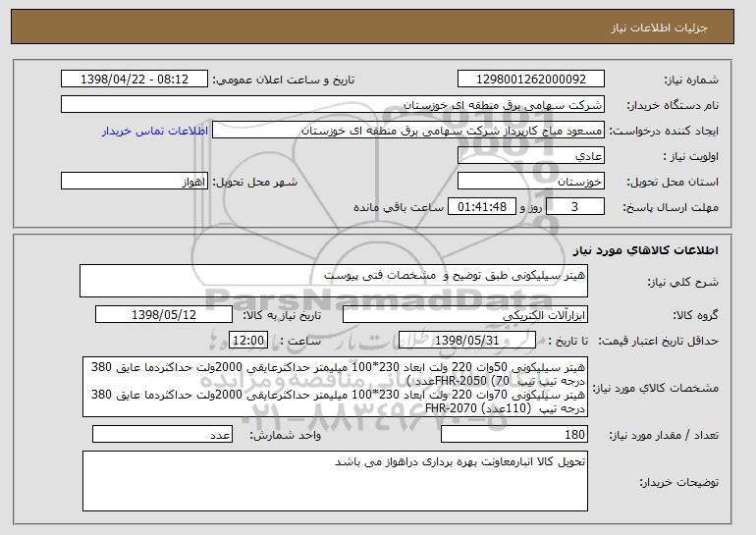Select the announcement date field 1398/04/22 - 08:12

point(135,80)
